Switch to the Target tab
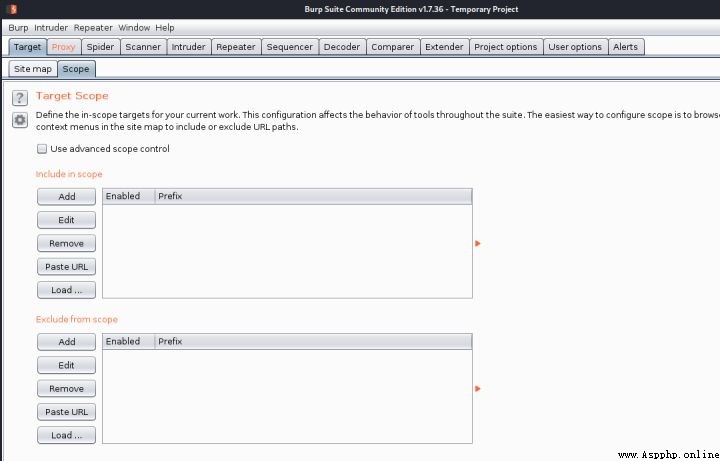The width and height of the screenshot is (720, 461). pos(28,47)
